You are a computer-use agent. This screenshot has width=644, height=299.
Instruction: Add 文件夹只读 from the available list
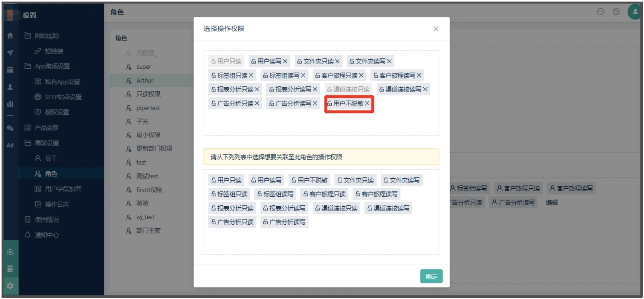tap(356, 180)
